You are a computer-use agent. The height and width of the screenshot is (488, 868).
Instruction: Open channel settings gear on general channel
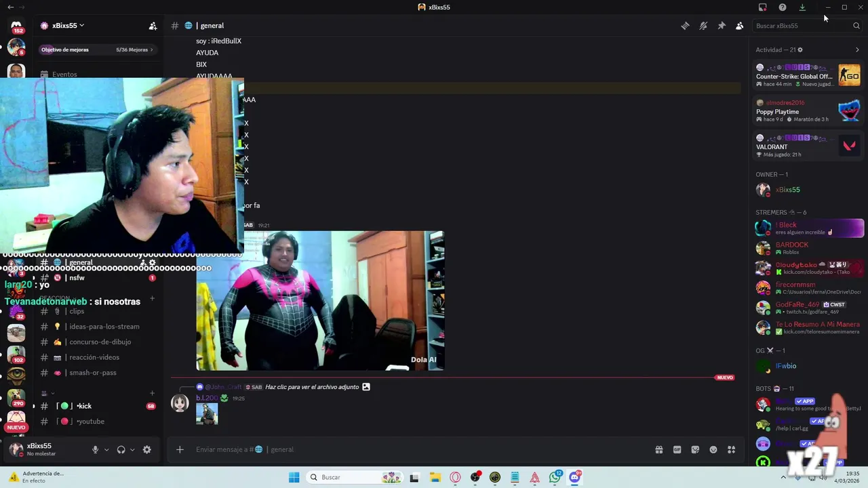153,263
